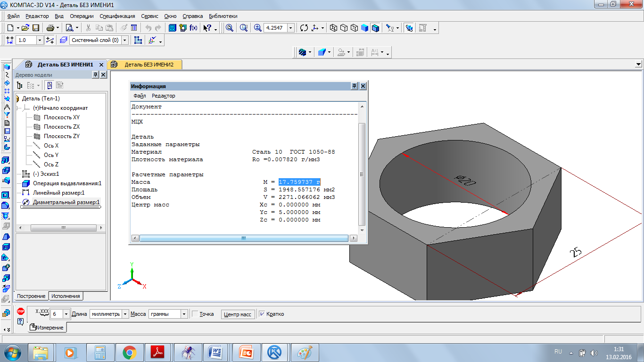Image resolution: width=644 pixels, height=362 pixels.
Task: Click the layers manager icon
Action: tap(64, 41)
